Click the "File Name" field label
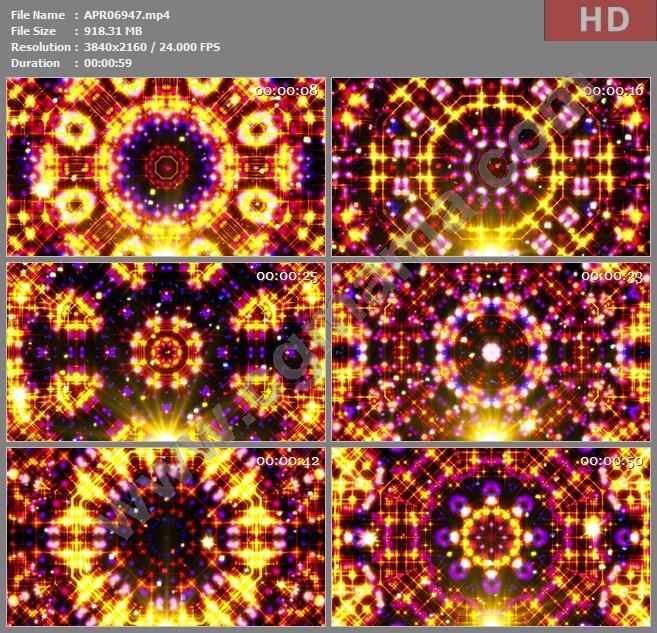This screenshot has width=657, height=633. [x=36, y=15]
